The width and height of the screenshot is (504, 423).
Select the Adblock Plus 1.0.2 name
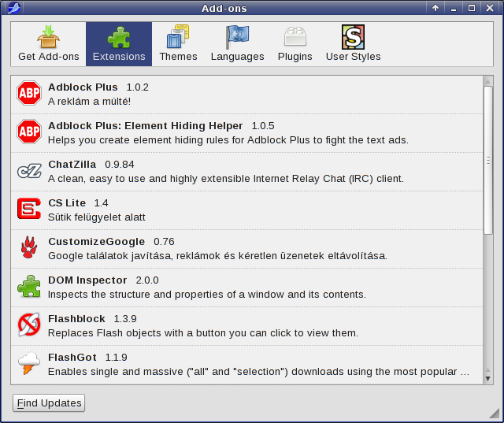(x=98, y=87)
